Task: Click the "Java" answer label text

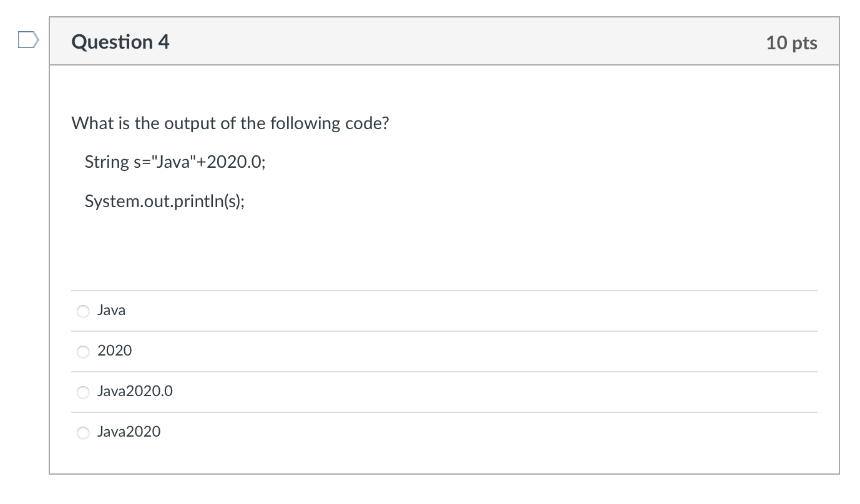Action: (111, 310)
